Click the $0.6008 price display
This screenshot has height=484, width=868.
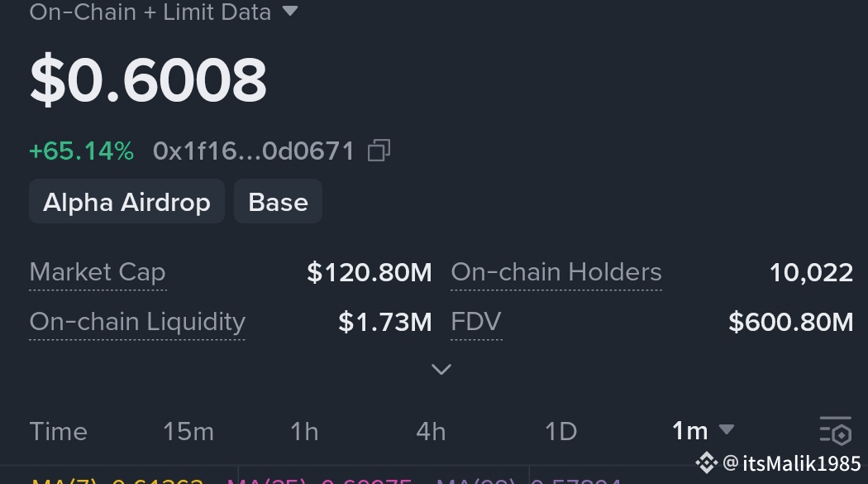pos(148,80)
